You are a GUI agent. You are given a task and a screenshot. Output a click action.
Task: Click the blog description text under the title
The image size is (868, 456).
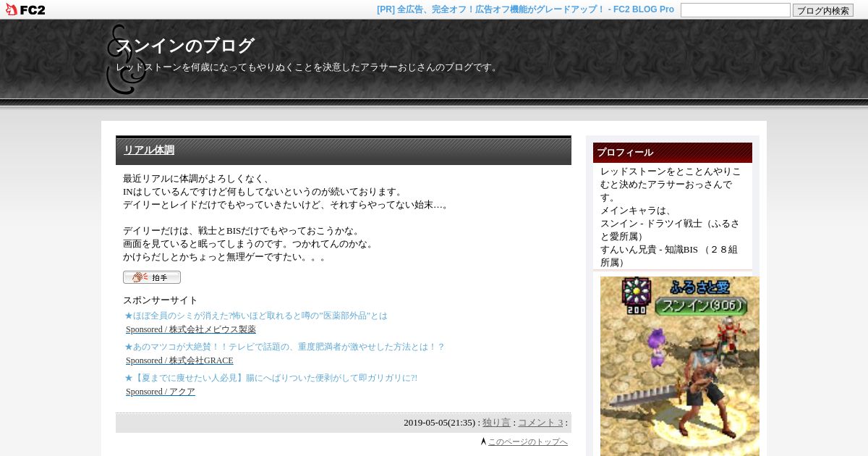tap(308, 67)
